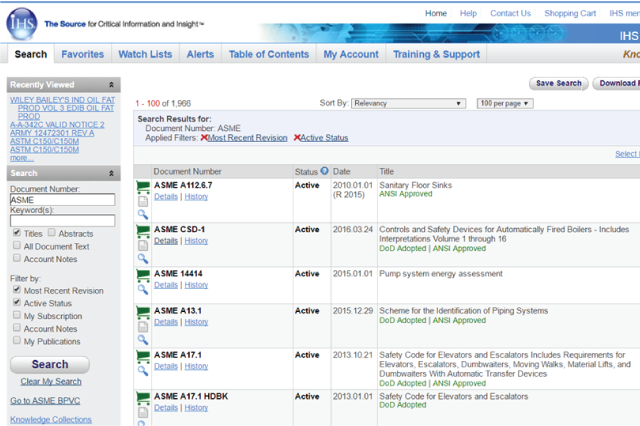Viewport: 640px width, 426px height.
Task: Open Go to ASME BPVC link
Action: [x=45, y=401]
